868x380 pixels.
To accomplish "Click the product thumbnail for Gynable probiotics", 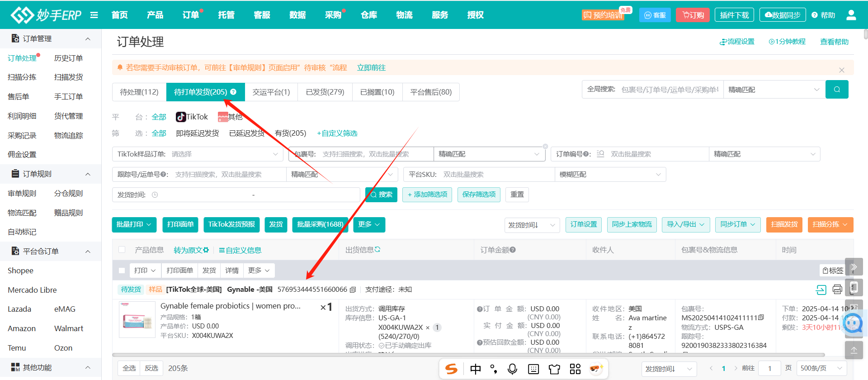I will [137, 320].
